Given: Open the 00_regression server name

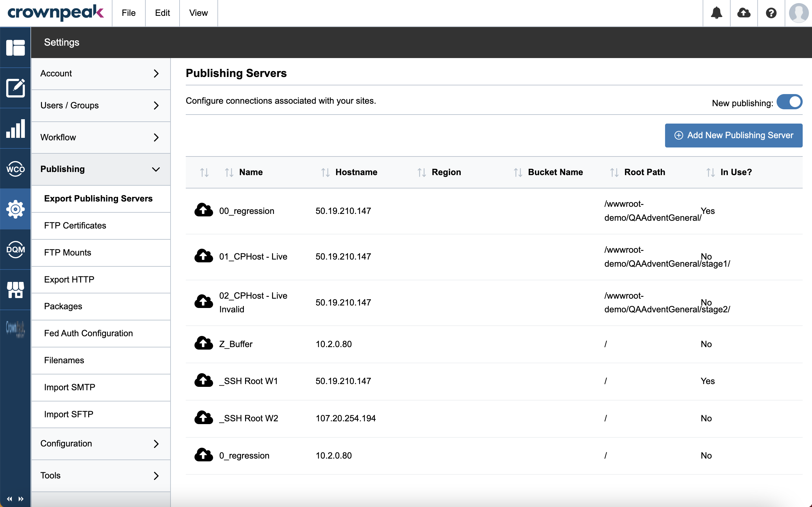Looking at the screenshot, I should point(247,211).
